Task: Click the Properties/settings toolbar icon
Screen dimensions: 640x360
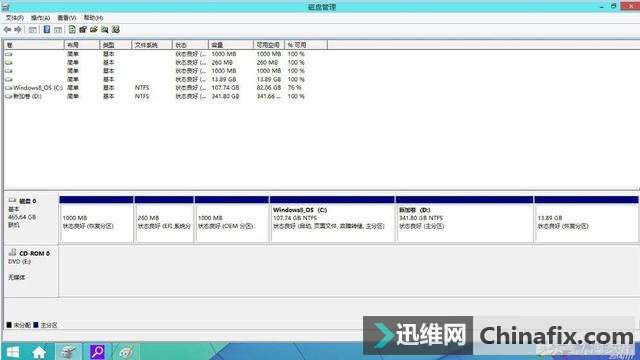Action: tap(83, 29)
